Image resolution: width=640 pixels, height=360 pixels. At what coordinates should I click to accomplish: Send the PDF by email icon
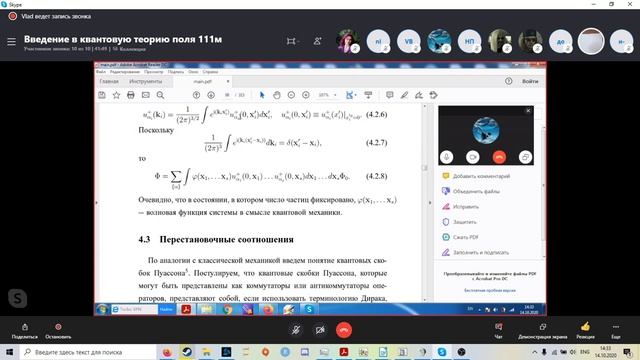point(146,95)
